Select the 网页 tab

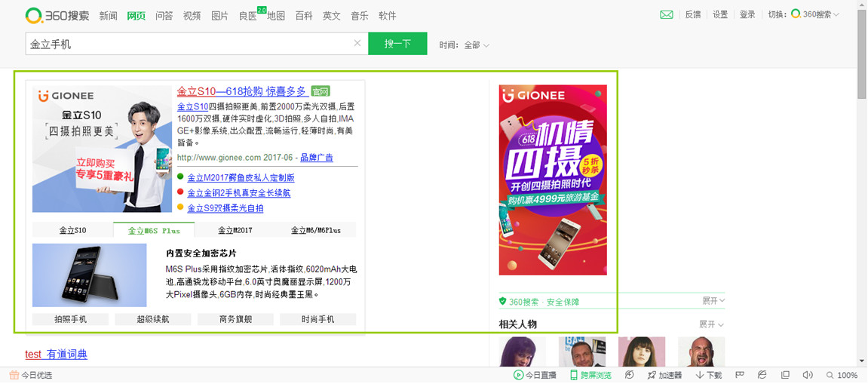136,16
